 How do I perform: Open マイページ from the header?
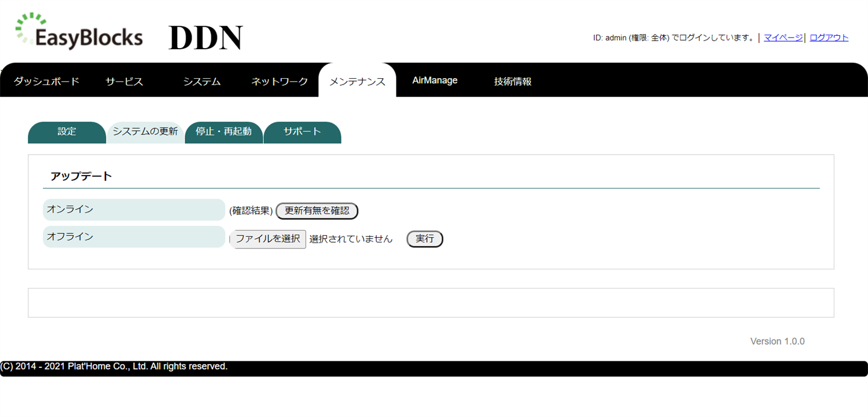point(782,37)
